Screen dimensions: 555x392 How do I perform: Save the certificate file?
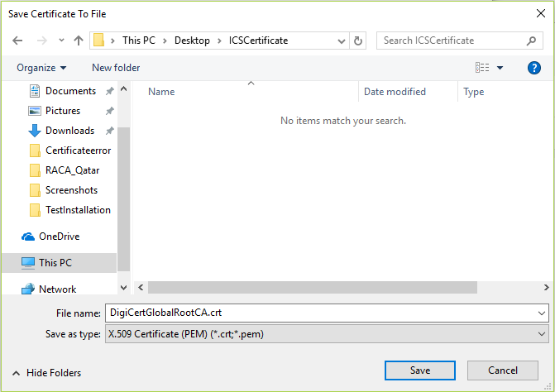click(420, 370)
